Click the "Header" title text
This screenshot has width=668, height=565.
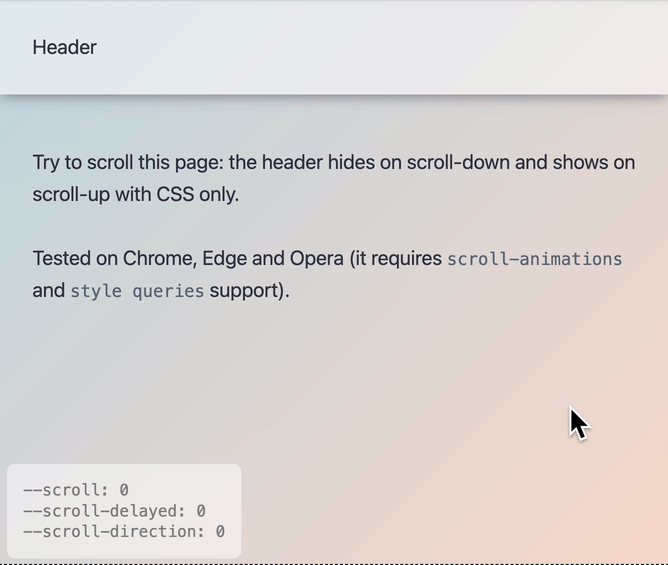(x=64, y=47)
